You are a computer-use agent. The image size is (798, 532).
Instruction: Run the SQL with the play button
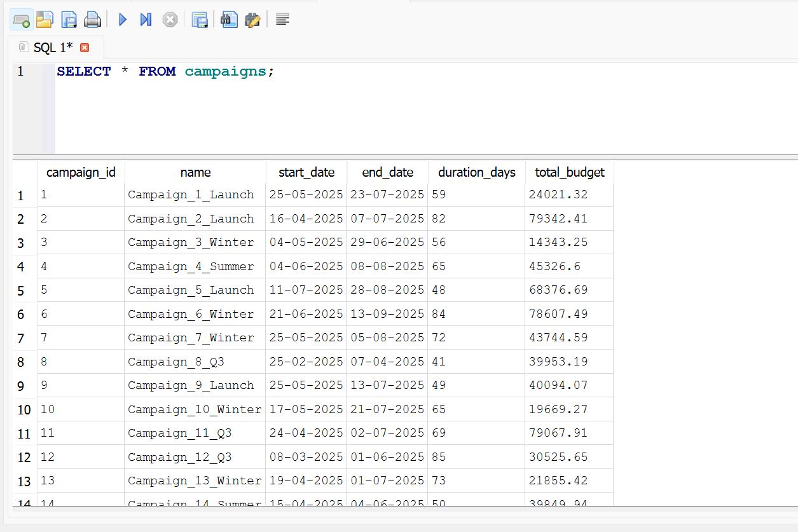(123, 20)
